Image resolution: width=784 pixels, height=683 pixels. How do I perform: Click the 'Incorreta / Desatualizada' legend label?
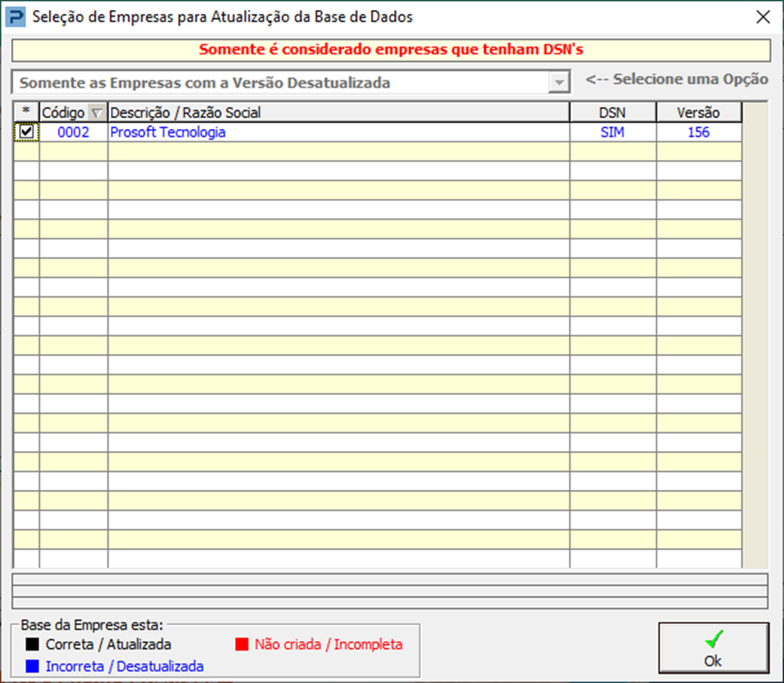(124, 666)
